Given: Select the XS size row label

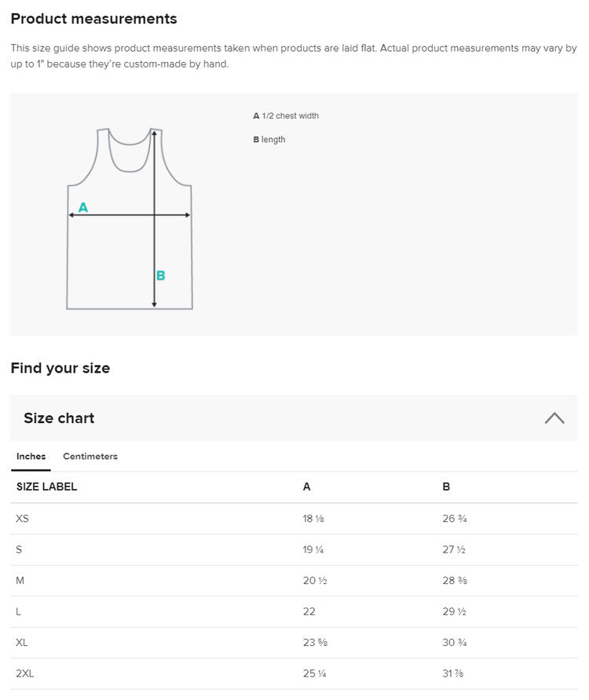Looking at the screenshot, I should (23, 519).
